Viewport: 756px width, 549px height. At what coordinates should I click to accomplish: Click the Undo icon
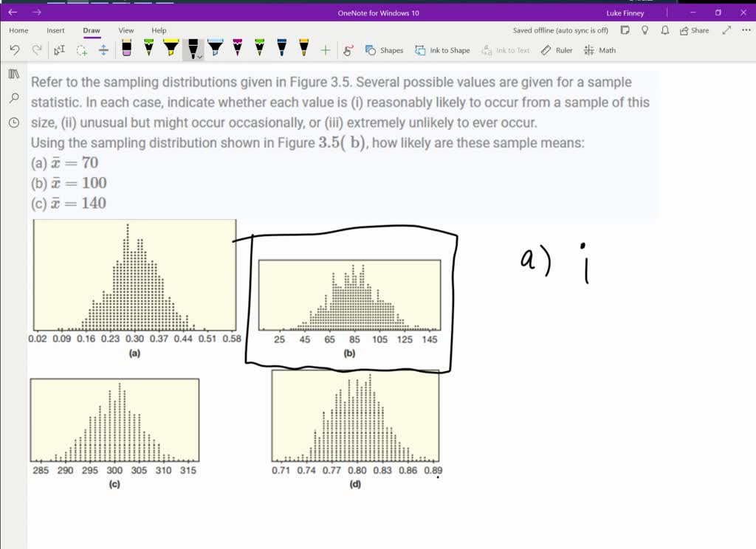click(x=14, y=50)
